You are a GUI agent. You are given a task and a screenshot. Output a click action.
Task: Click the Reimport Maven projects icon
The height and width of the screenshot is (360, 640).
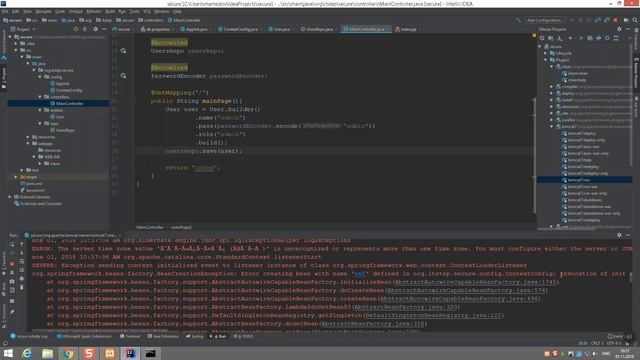pyautogui.click(x=542, y=38)
